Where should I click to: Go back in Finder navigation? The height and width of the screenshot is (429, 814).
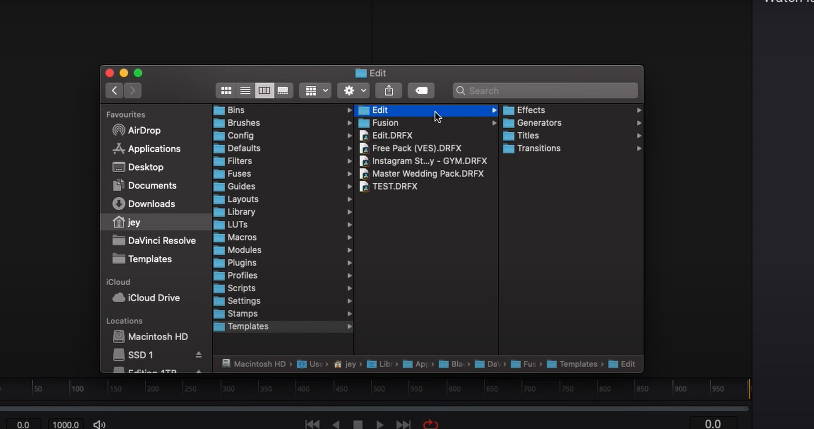pos(114,90)
